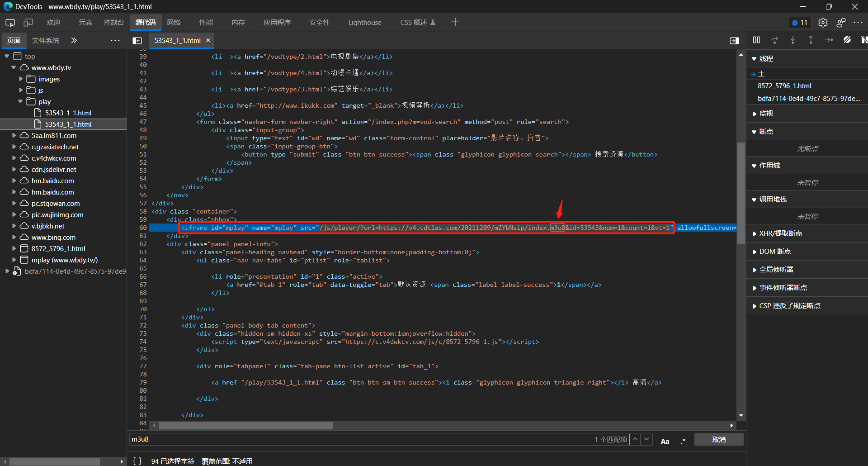Screen dimensions: 868x466
Task: Open the Lighthouse tab
Action: tap(365, 23)
